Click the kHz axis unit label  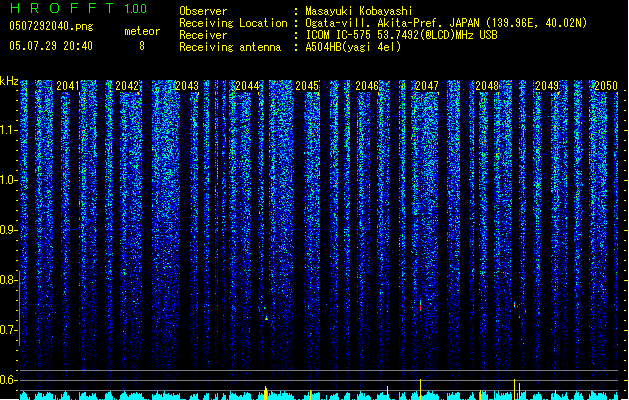[x=9, y=81]
